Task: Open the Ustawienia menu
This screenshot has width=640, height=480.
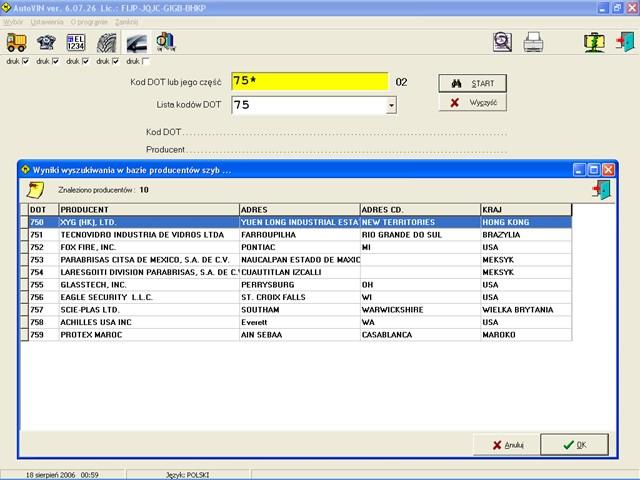Action: pyautogui.click(x=47, y=22)
